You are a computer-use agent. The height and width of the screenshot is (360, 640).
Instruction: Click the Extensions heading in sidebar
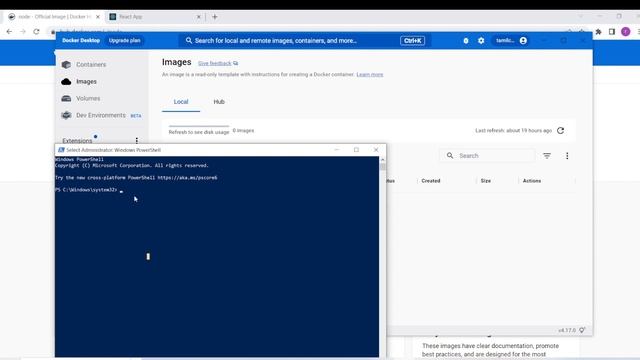pyautogui.click(x=77, y=140)
